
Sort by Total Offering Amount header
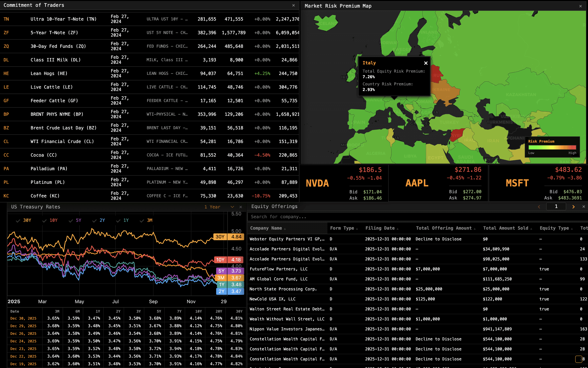444,228
